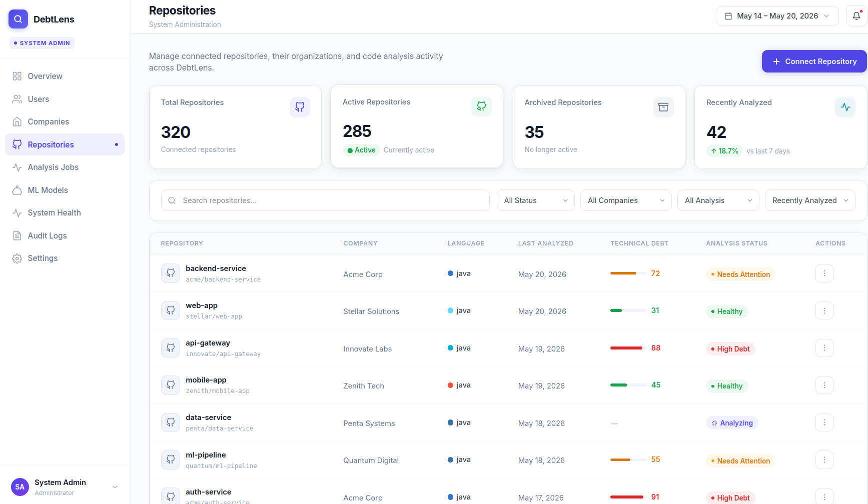The width and height of the screenshot is (868, 504).
Task: Open actions menu for data-service
Action: coord(824,422)
